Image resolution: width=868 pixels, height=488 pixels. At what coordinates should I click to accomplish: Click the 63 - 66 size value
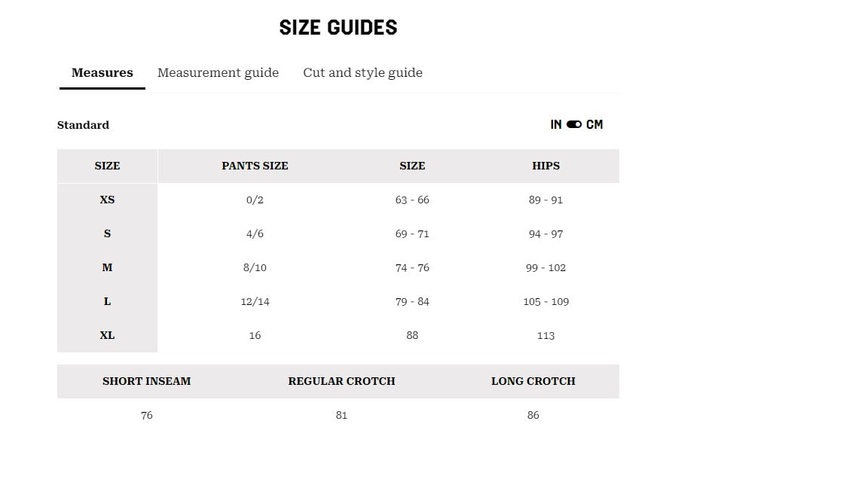pyautogui.click(x=412, y=200)
